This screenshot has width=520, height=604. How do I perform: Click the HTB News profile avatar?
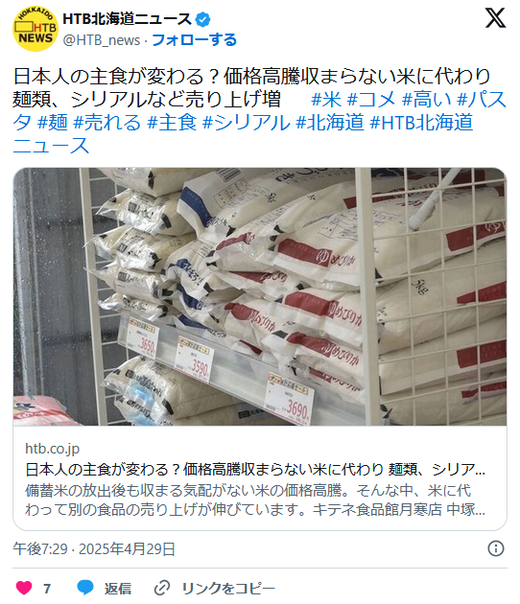(x=35, y=29)
